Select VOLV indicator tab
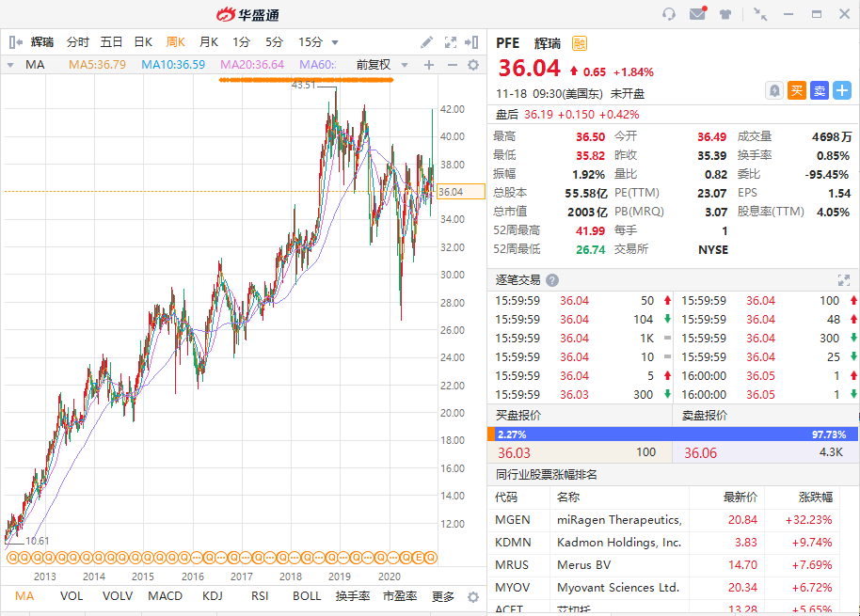 coord(118,596)
